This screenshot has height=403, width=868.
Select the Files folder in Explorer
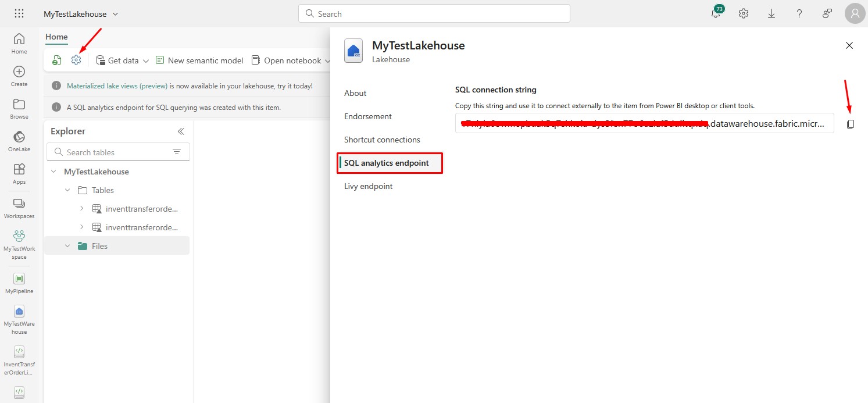tap(118, 246)
